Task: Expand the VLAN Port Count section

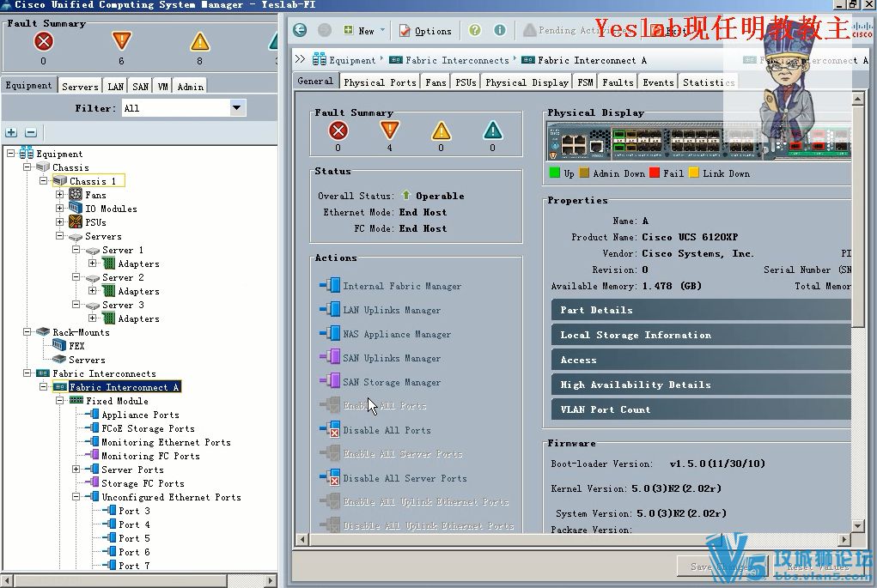Action: (701, 409)
